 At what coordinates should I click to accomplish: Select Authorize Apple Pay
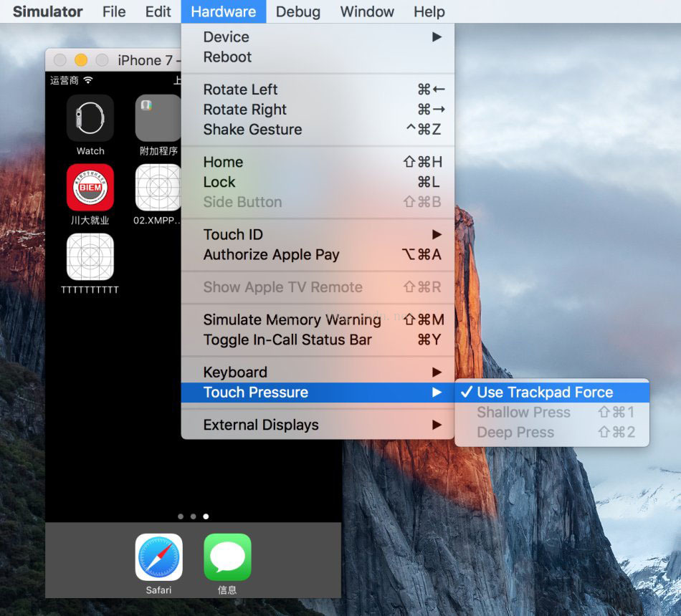(318, 254)
